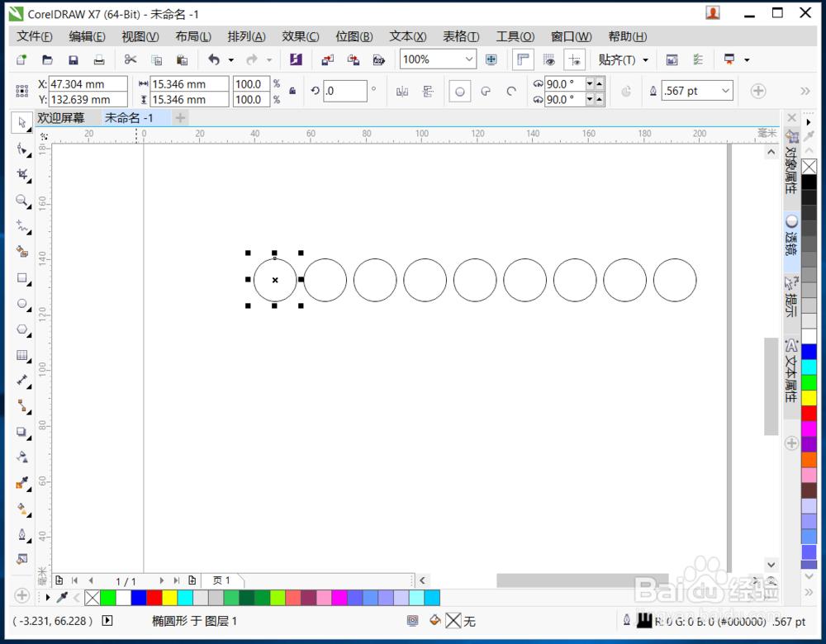Click the Publish to PDF icon

pos(379,59)
